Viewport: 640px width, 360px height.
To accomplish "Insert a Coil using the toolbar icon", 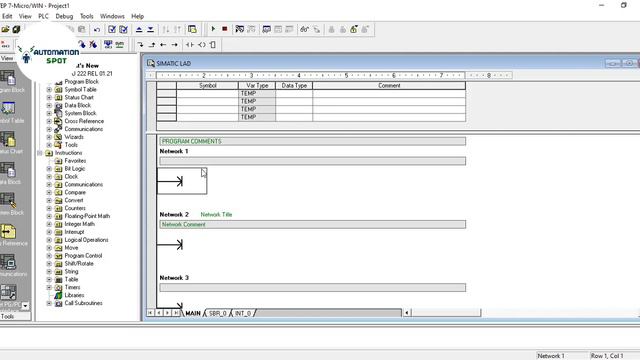I will [202, 45].
